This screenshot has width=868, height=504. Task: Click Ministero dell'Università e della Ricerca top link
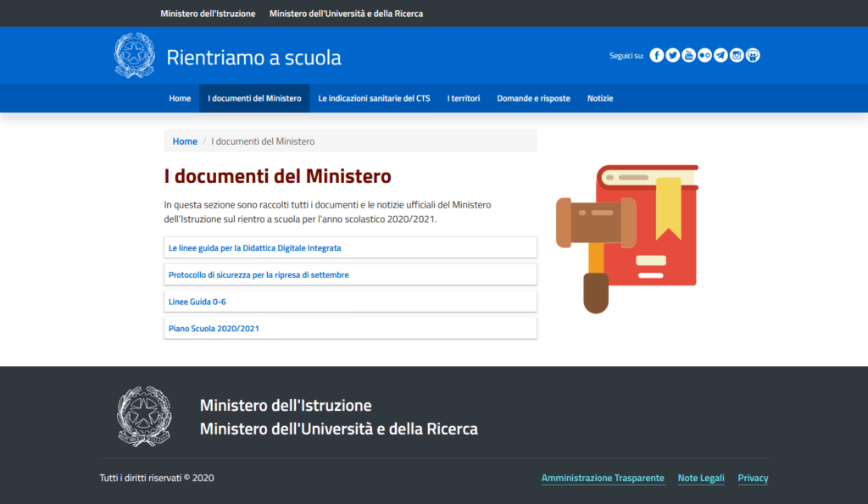(346, 14)
